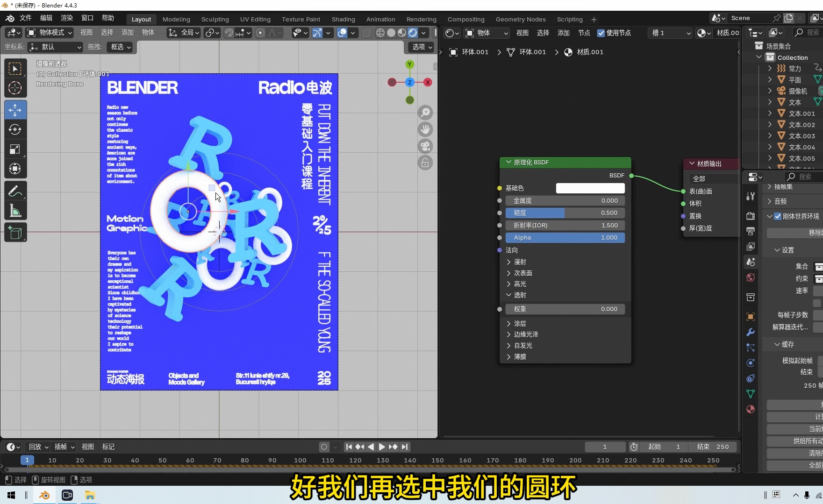Toggle proportional editing in the header
Image resolution: width=823 pixels, height=504 pixels.
coord(260,33)
